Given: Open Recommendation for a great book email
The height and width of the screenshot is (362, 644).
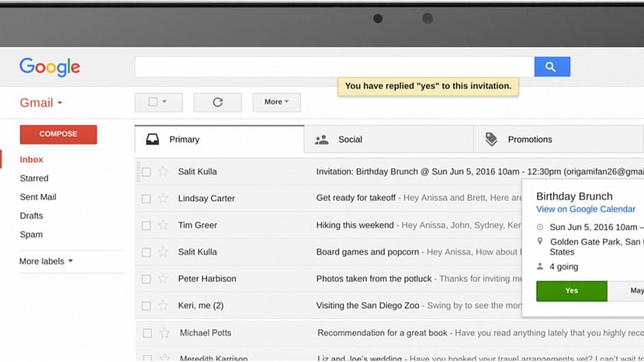Looking at the screenshot, I should tap(382, 333).
